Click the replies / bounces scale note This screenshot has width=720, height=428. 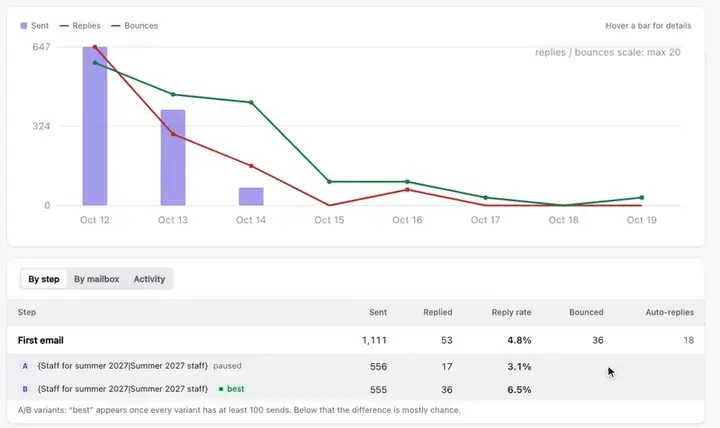coord(608,52)
